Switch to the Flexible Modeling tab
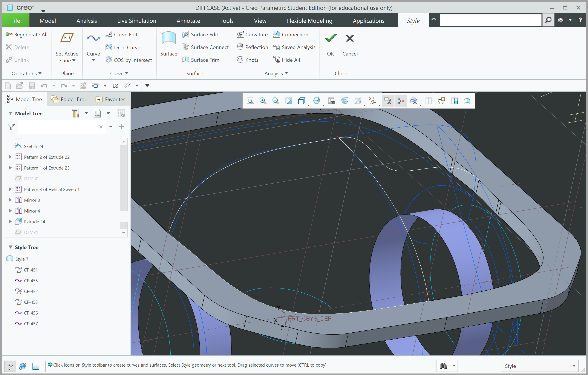Screen dimensions: 588x375 pos(309,20)
